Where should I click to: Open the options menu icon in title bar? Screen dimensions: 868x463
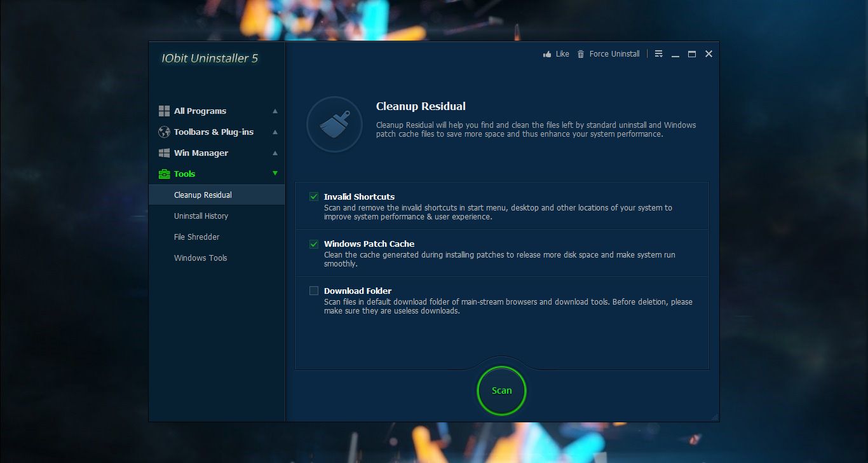click(659, 54)
